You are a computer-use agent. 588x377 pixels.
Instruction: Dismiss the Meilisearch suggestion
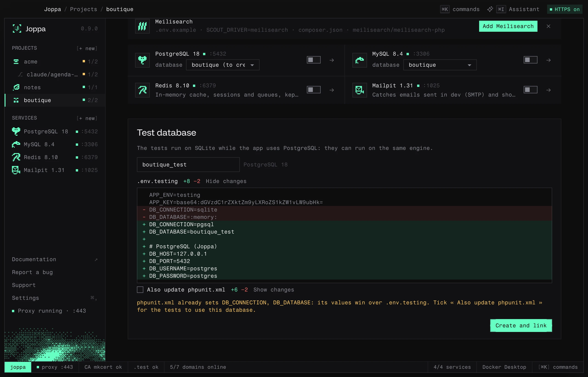click(548, 26)
